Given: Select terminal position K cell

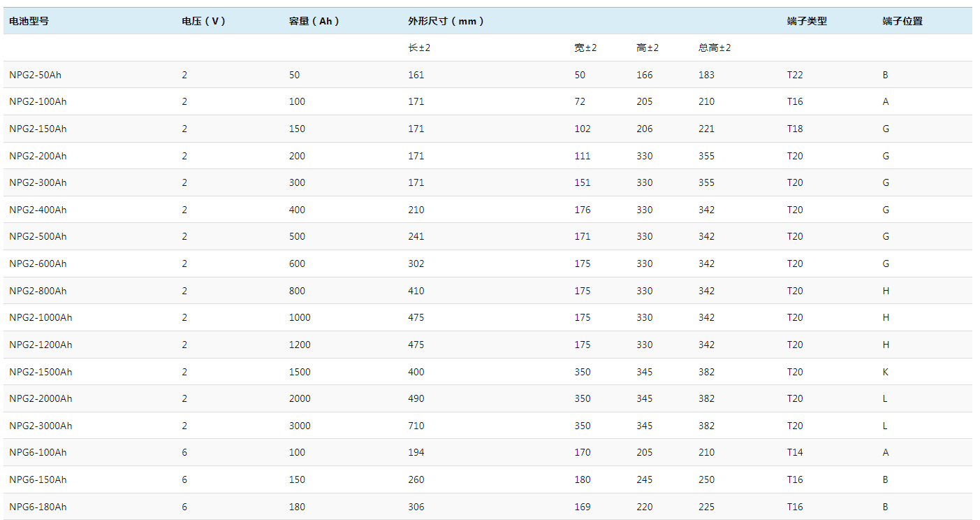Looking at the screenshot, I should click(x=885, y=372).
